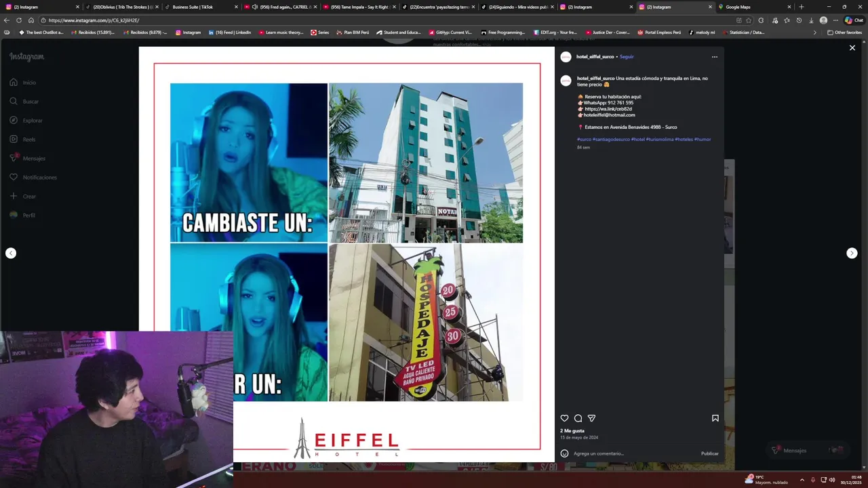Focus the 'Agrega un comentario...' field
Image resolution: width=868 pixels, height=488 pixels.
(634, 453)
